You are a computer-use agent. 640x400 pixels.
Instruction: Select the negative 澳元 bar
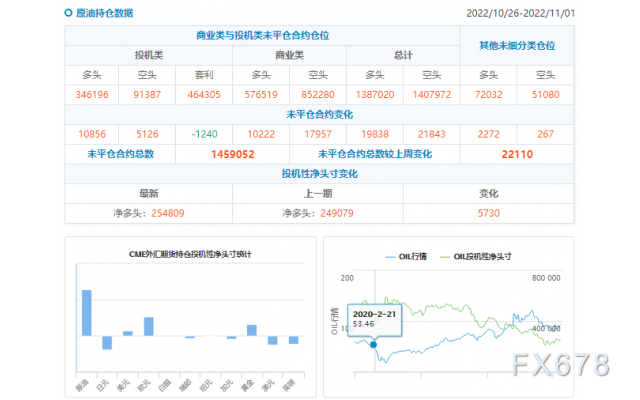tap(272, 340)
